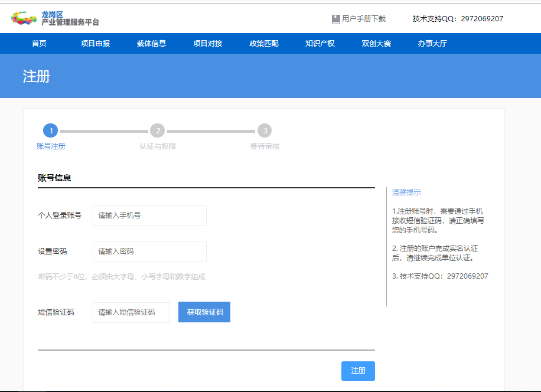Screen dimensions: 541x392
Task: Open the 项目申报 menu item
Action: click(95, 44)
